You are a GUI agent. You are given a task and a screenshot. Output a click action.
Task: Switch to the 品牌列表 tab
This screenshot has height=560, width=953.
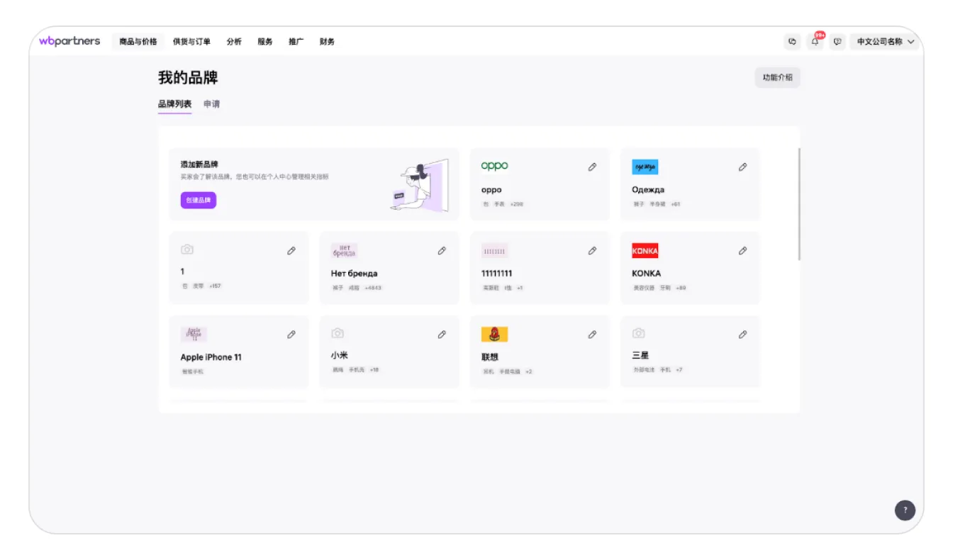pyautogui.click(x=174, y=104)
